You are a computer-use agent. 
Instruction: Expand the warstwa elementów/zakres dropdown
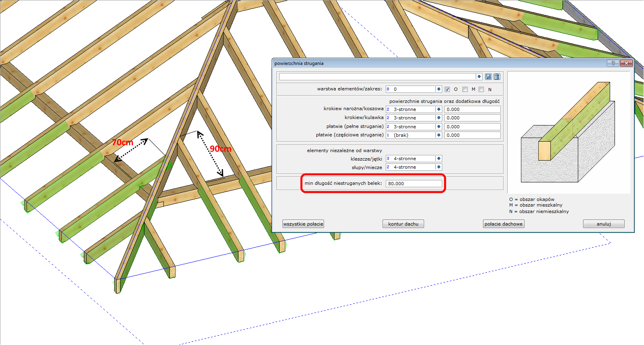point(439,89)
